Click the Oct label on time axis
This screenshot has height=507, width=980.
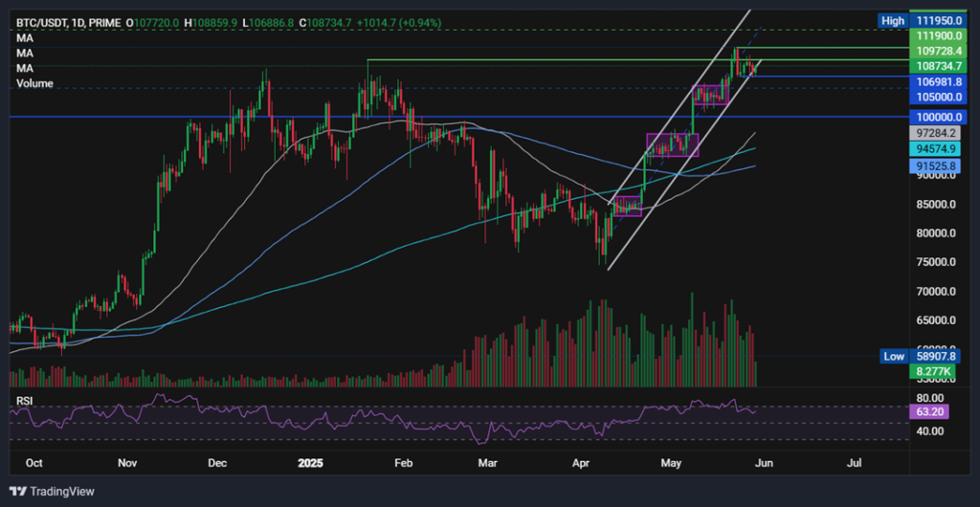point(34,463)
